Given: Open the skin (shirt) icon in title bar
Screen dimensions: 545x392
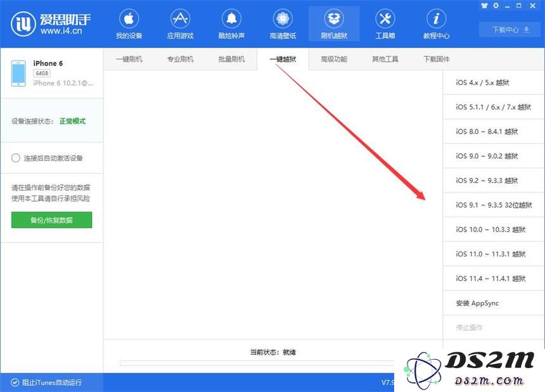Looking at the screenshot, I should pos(484,6).
